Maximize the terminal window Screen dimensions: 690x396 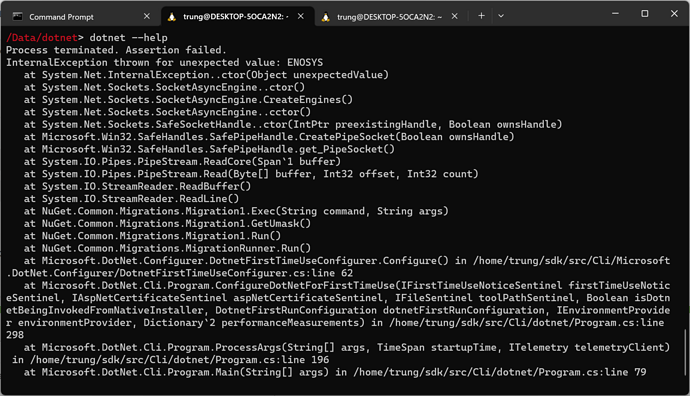point(645,14)
